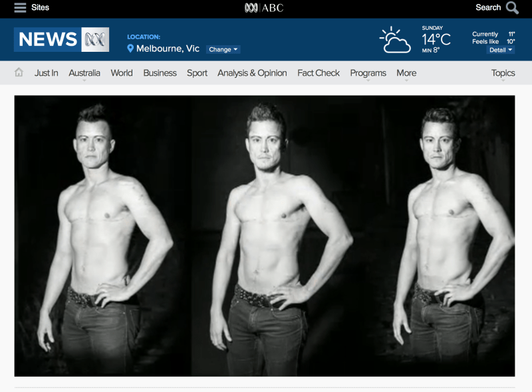Click the location pin icon beside Melbourne

click(x=130, y=49)
